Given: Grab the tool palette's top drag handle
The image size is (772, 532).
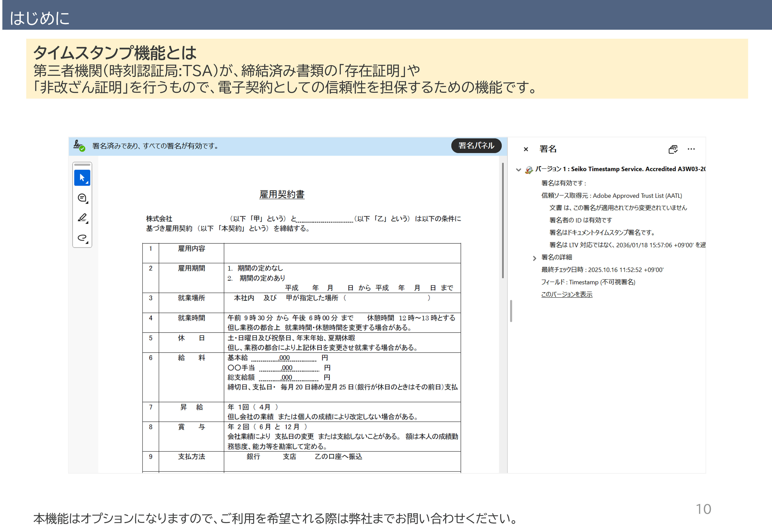Looking at the screenshot, I should (82, 165).
